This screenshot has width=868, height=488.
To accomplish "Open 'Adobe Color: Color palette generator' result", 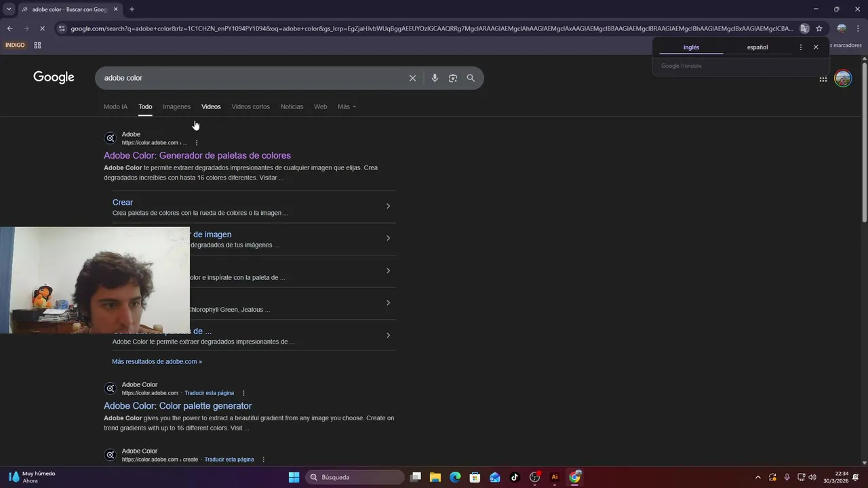I will (178, 406).
